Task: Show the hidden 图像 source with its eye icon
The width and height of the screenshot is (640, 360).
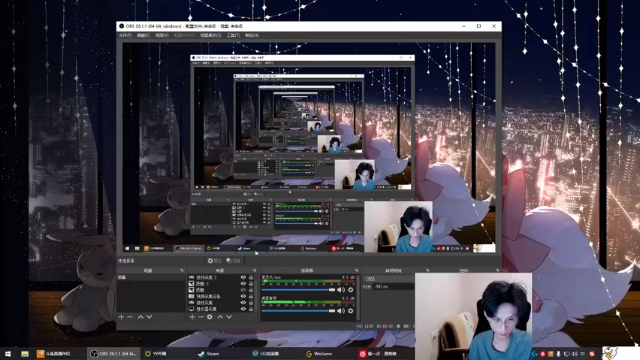Action: [x=244, y=290]
